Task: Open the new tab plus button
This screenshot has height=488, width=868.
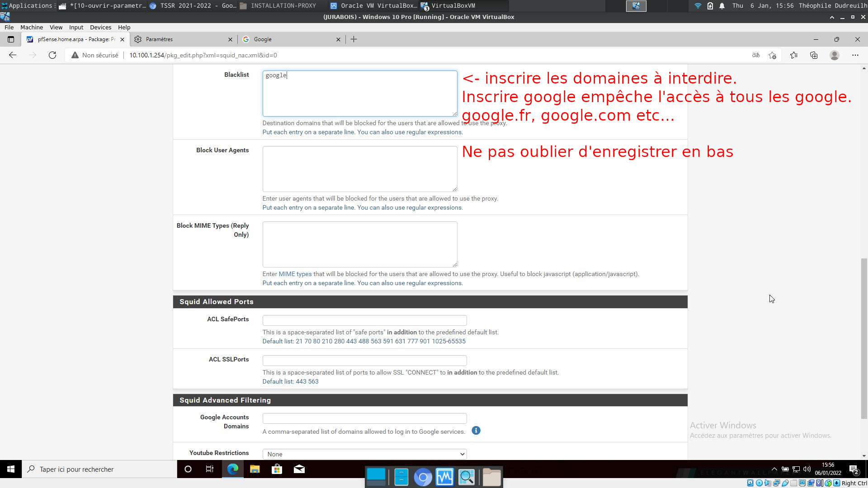Action: coord(354,39)
